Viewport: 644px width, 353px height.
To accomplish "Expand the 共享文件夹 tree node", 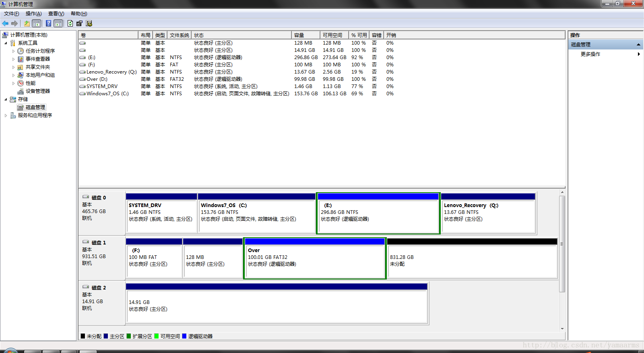I will tap(13, 67).
